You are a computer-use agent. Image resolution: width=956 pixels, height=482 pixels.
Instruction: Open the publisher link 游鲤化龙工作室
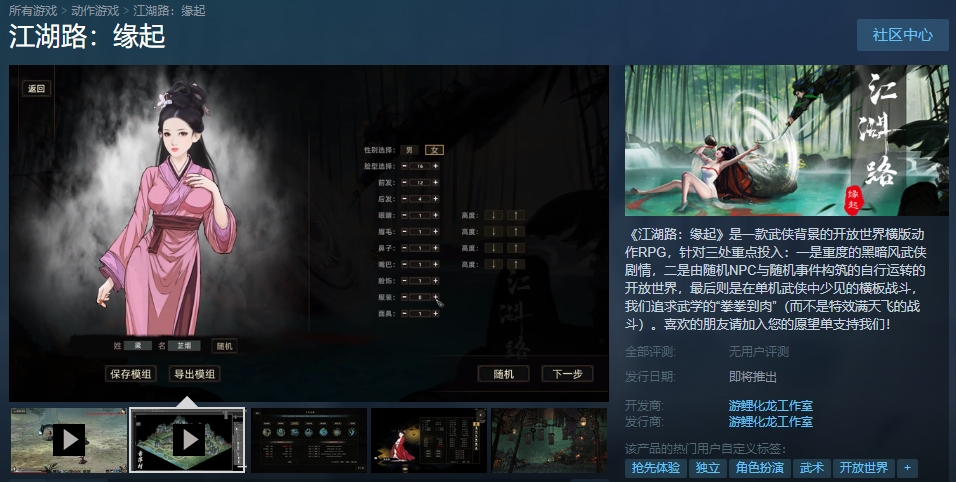[x=771, y=421]
